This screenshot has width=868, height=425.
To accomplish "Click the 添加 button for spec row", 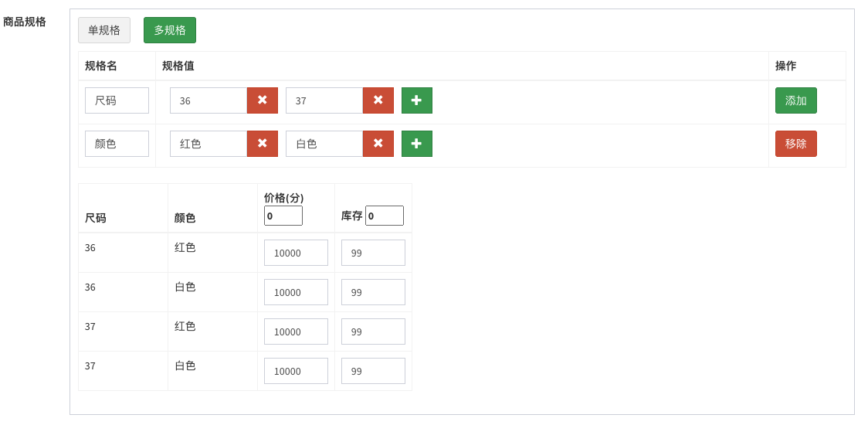I will [795, 100].
